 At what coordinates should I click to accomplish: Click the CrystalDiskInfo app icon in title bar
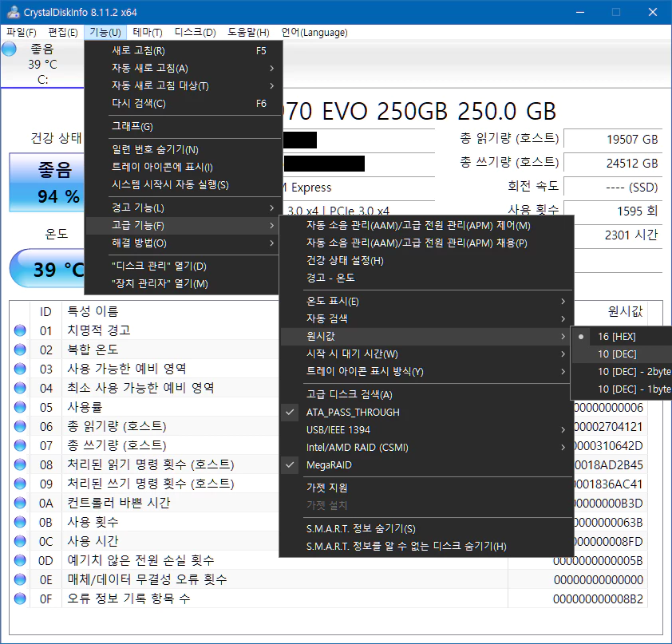[13, 12]
